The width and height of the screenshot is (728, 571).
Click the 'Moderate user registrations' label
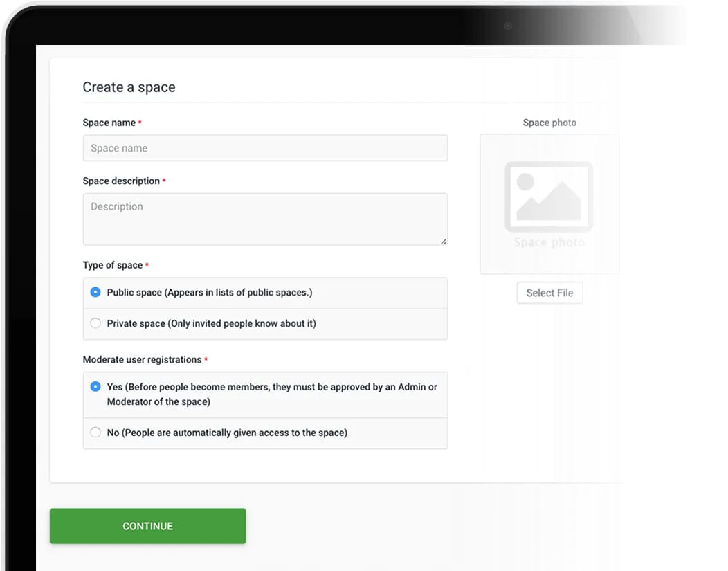142,360
